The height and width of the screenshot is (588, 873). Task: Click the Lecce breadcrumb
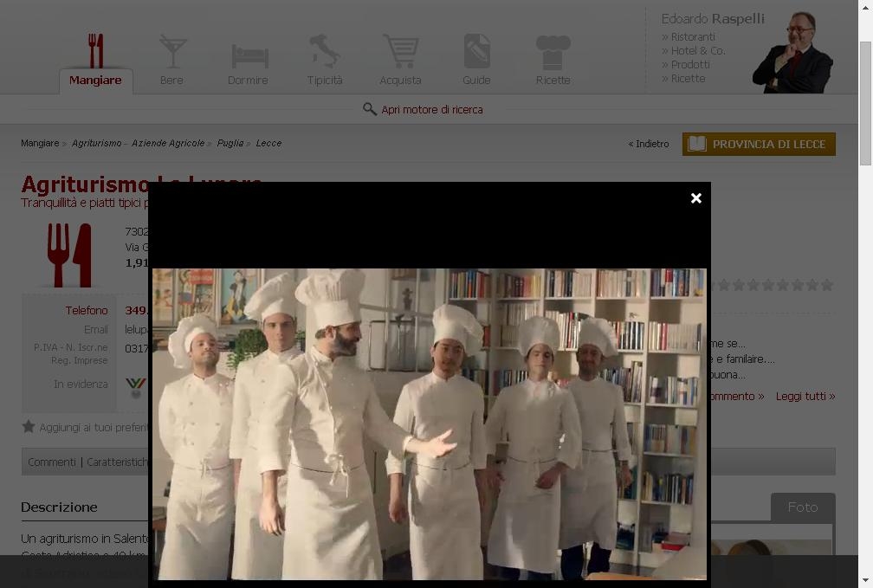point(268,143)
